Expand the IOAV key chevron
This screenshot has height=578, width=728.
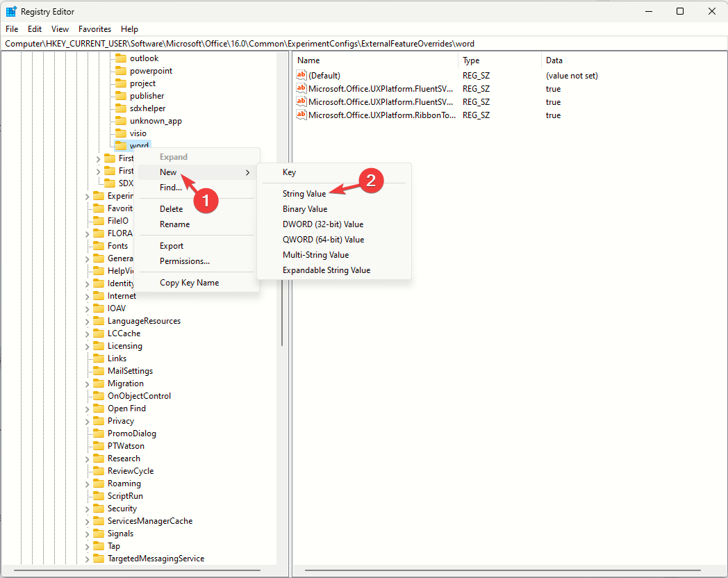[x=88, y=308]
